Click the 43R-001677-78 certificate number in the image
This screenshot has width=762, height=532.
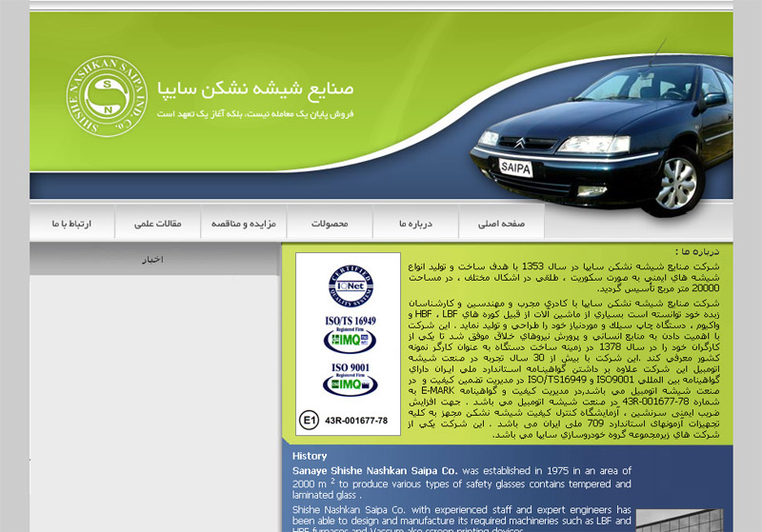pos(356,421)
